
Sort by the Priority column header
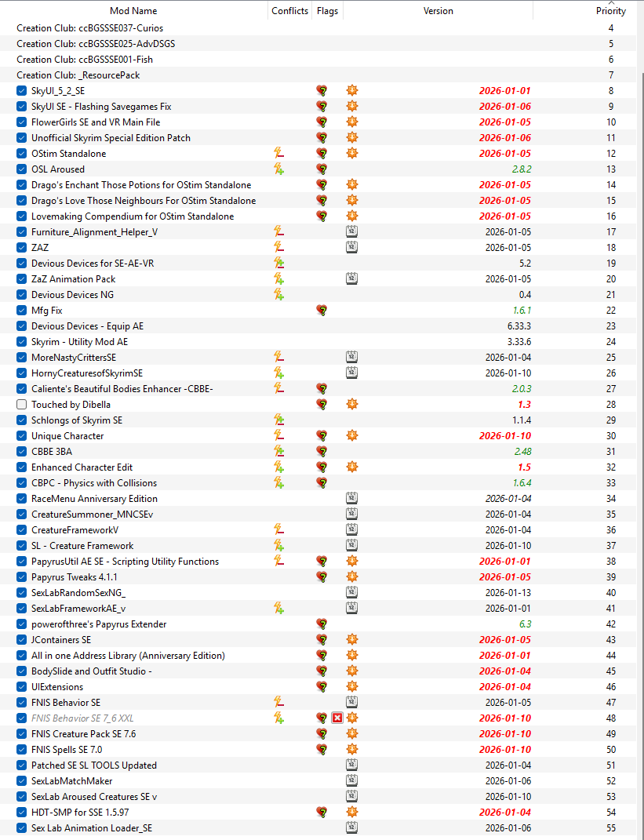611,11
